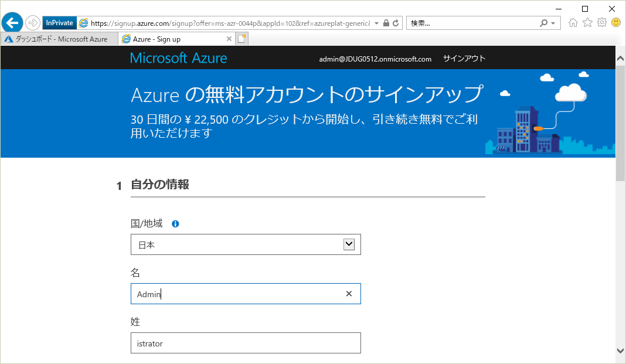626x364 pixels.
Task: Click the info icon next to 国/地域
Action: tap(175, 224)
